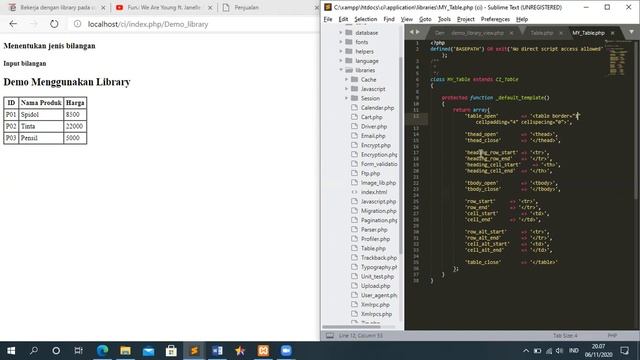Image resolution: width=640 pixels, height=360 pixels.
Task: Open Windows search from taskbar
Action: pos(34,351)
